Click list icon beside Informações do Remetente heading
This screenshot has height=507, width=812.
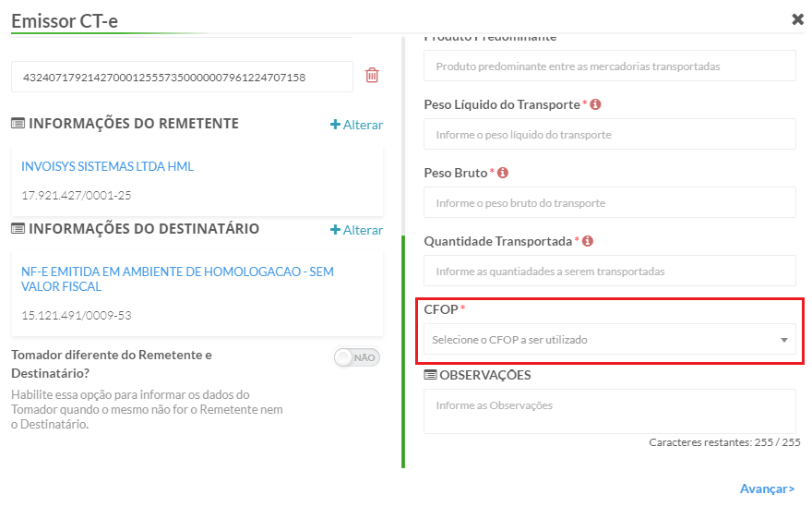(18, 124)
